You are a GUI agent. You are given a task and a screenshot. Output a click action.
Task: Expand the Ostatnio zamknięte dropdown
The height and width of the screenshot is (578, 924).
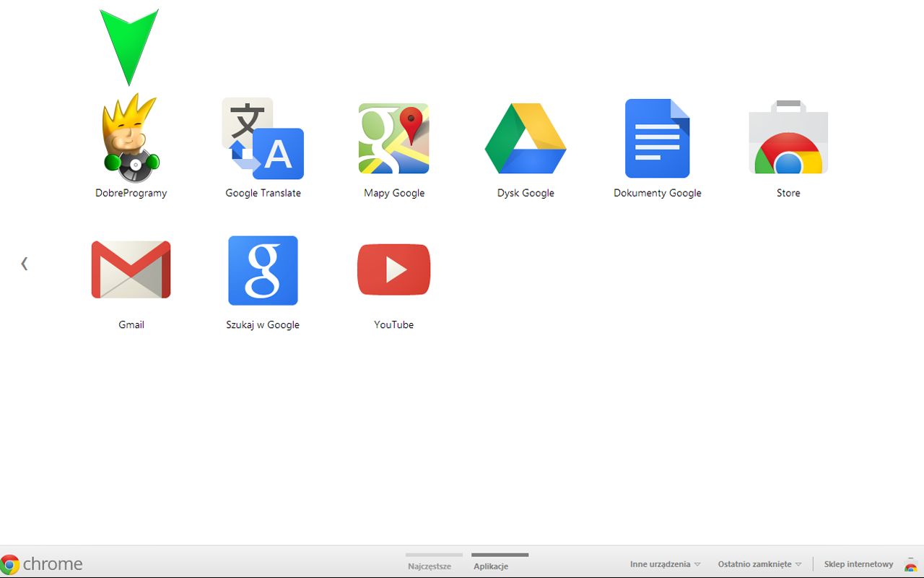coord(759,564)
